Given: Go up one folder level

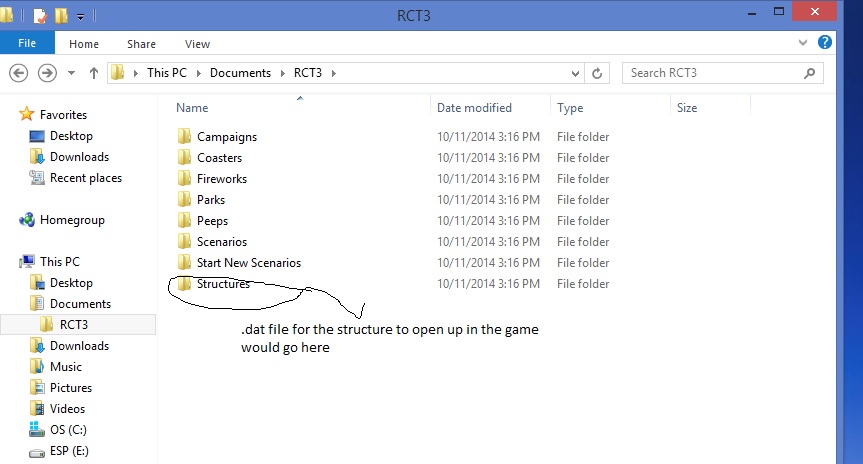Looking at the screenshot, I should coord(94,73).
